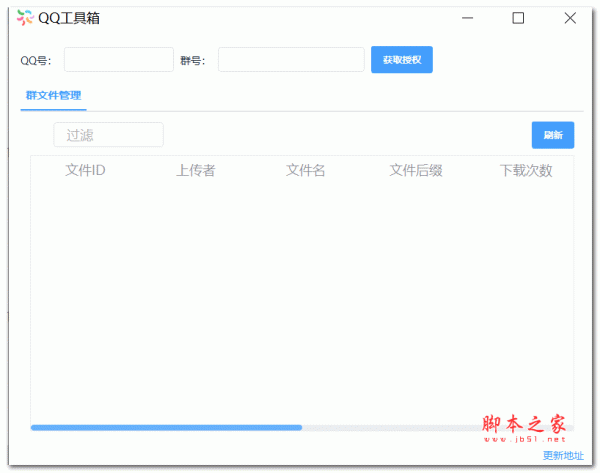Image resolution: width=600 pixels, height=473 pixels.
Task: Open the 更新地址 link
Action: (x=562, y=455)
